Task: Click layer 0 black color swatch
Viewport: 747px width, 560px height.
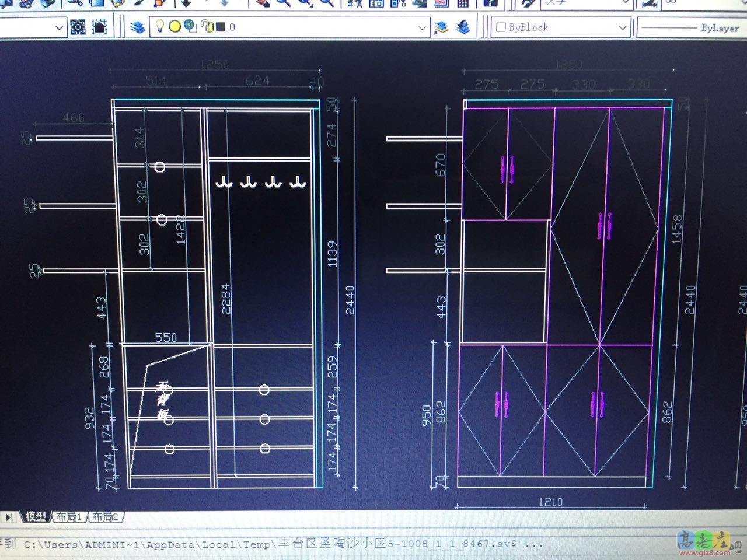Action: 221,27
